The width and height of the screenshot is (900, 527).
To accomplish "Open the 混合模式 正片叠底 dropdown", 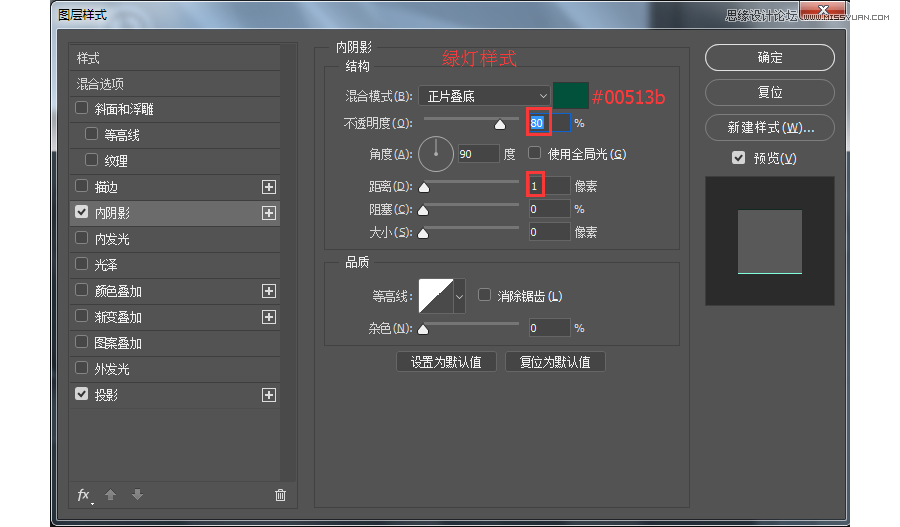I will coord(484,96).
